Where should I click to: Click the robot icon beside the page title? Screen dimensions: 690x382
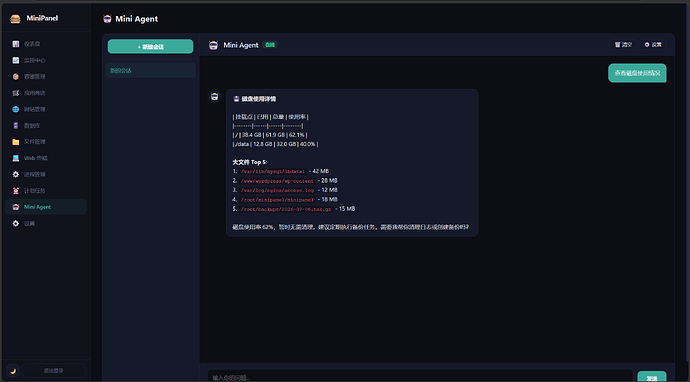(107, 18)
